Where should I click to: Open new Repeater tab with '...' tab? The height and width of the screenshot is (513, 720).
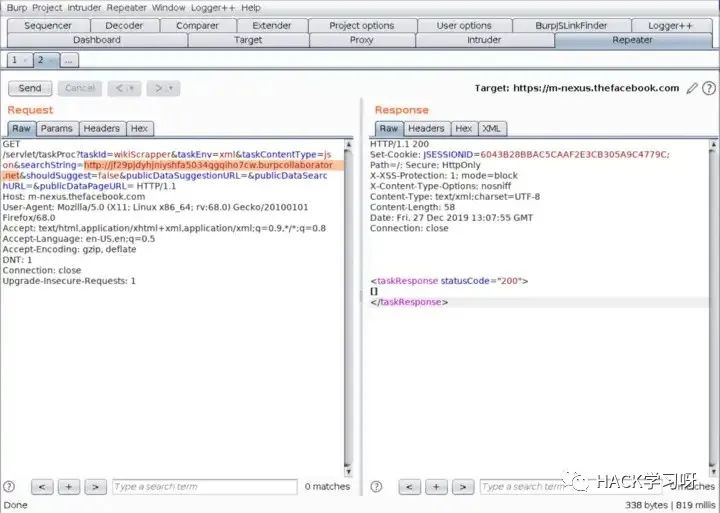point(69,60)
